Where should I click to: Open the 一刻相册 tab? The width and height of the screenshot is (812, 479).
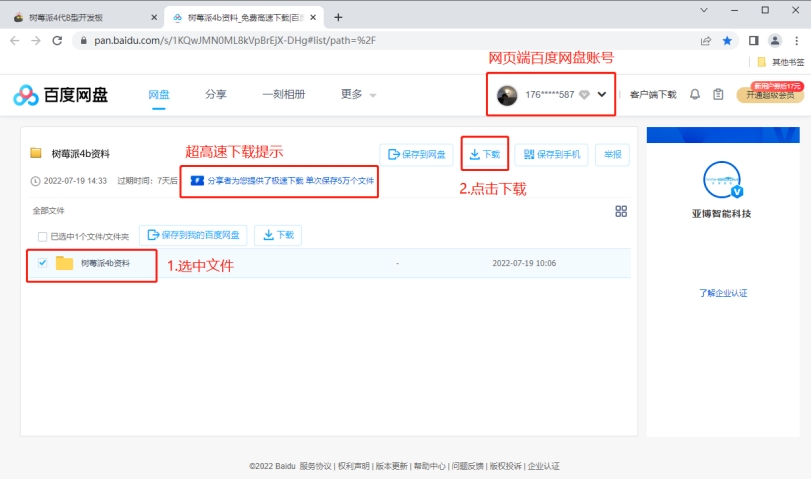click(284, 94)
